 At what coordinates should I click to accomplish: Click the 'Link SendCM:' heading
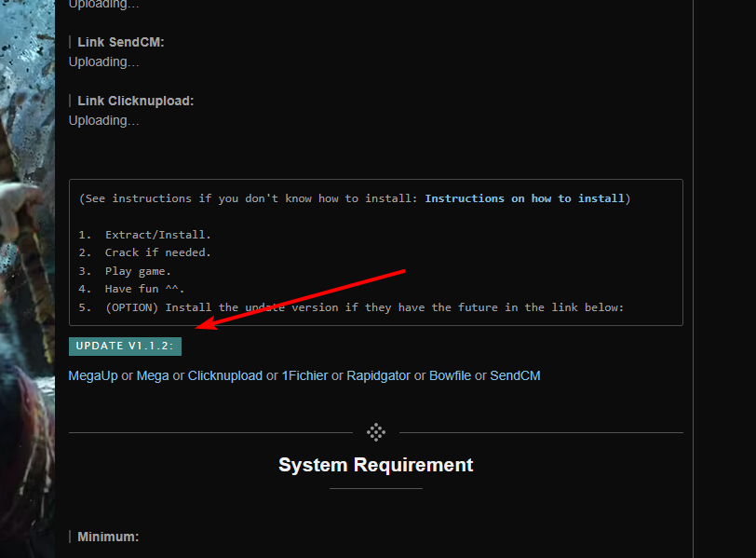121,42
